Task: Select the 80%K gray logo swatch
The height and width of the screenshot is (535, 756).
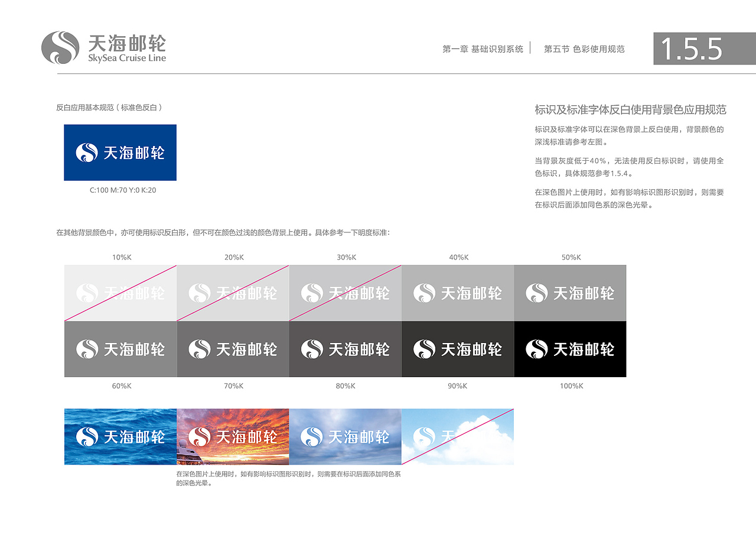Action: coord(346,349)
